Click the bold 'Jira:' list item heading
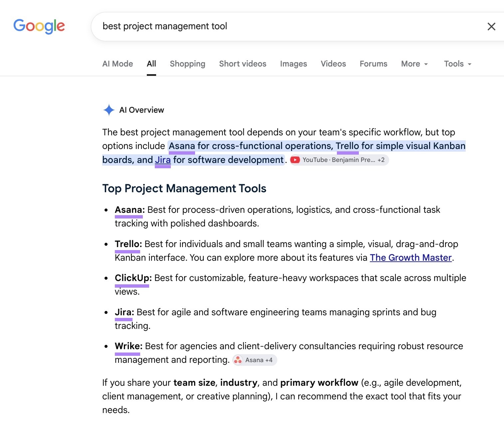The width and height of the screenshot is (504, 425). 125,312
